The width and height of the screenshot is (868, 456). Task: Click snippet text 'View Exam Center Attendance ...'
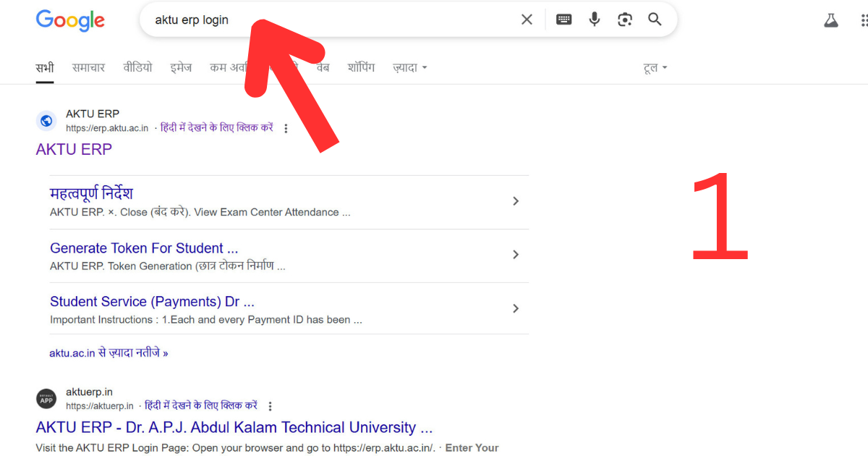[272, 212]
